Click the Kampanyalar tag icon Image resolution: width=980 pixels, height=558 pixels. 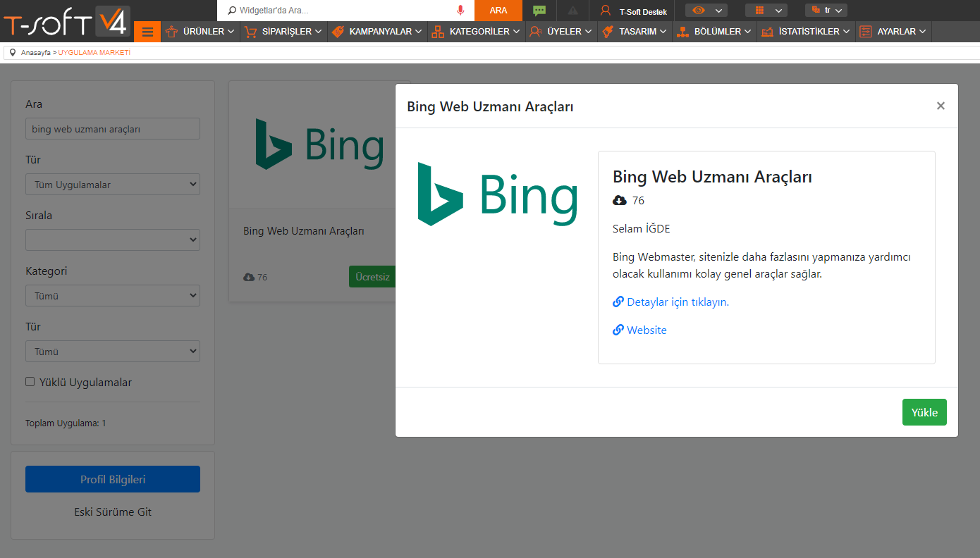[338, 32]
